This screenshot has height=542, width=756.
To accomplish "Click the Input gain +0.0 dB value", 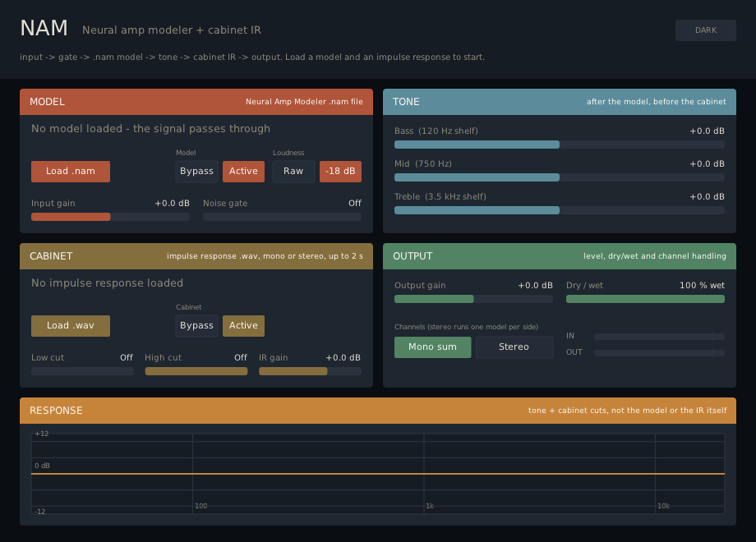I will tap(172, 204).
